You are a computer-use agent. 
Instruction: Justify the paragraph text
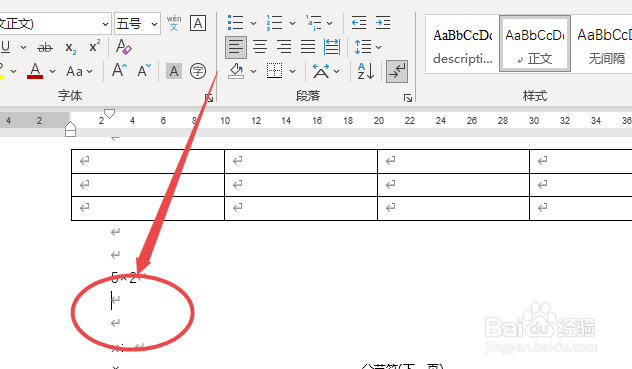308,47
